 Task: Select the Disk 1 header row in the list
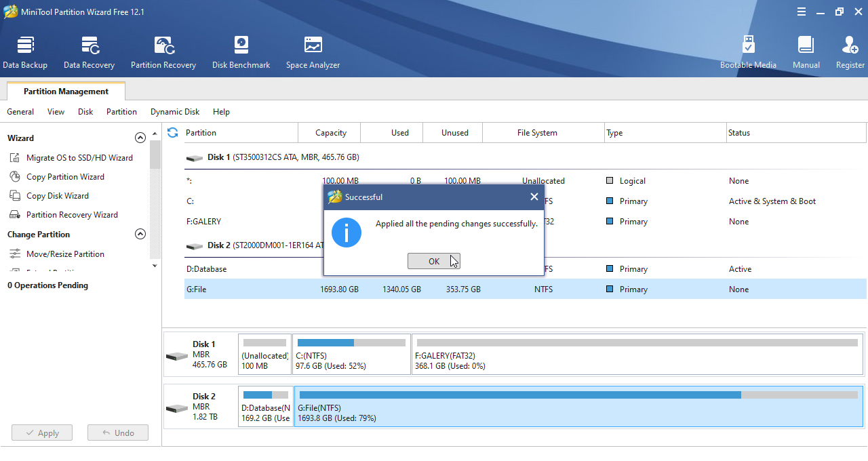coord(526,157)
